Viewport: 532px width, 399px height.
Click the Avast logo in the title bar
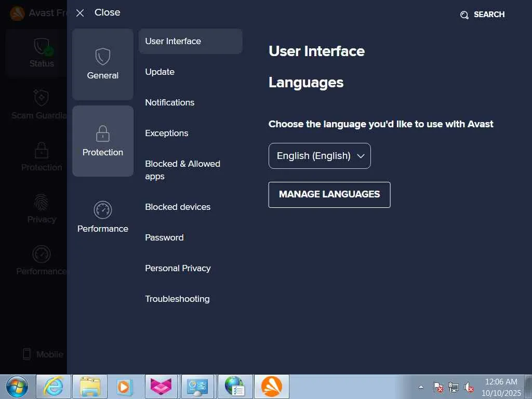[x=17, y=13]
